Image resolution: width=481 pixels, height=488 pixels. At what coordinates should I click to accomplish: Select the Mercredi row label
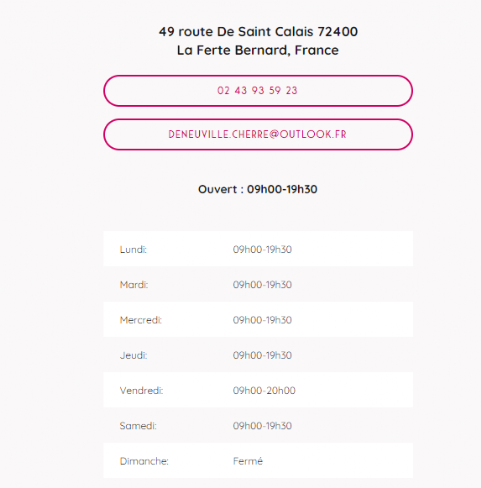[141, 320]
